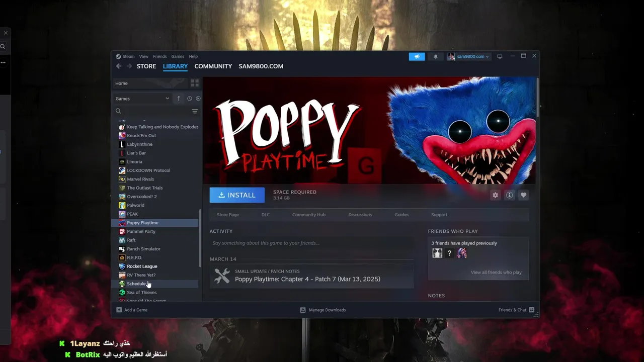
Task: Click the PEAK game icon
Action: (122, 214)
